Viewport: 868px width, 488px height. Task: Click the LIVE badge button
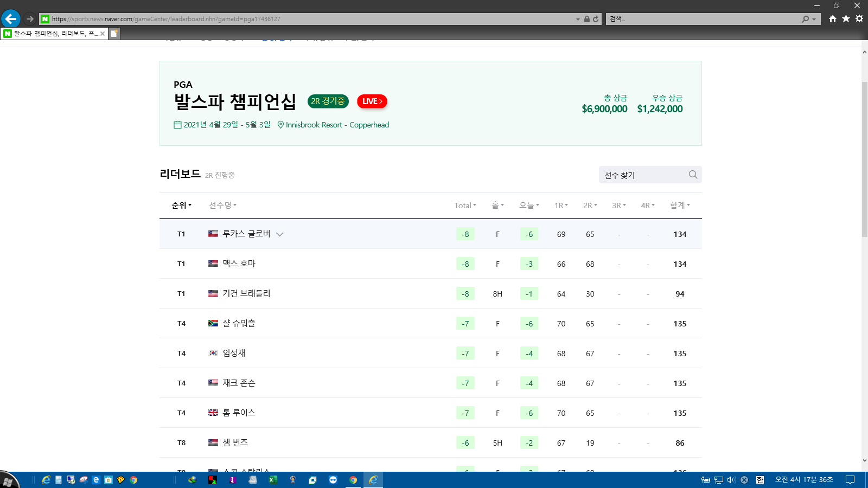pyautogui.click(x=372, y=101)
